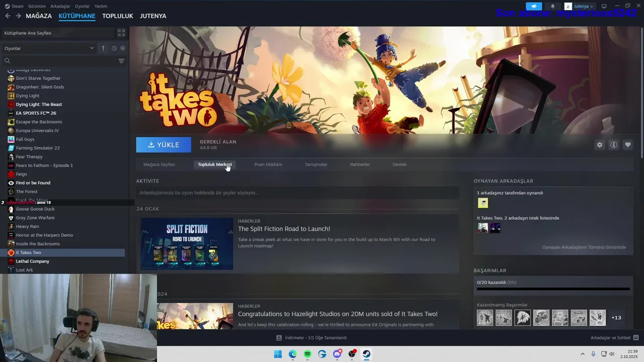
Task: Click the Steam taskbar icon
Action: 367,354
